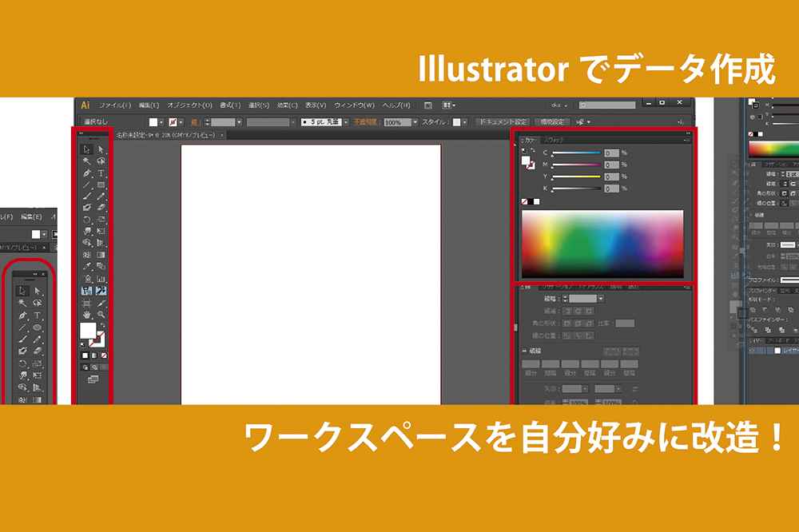Select the Pencil tool in the docked Tools panel

[x=101, y=197]
